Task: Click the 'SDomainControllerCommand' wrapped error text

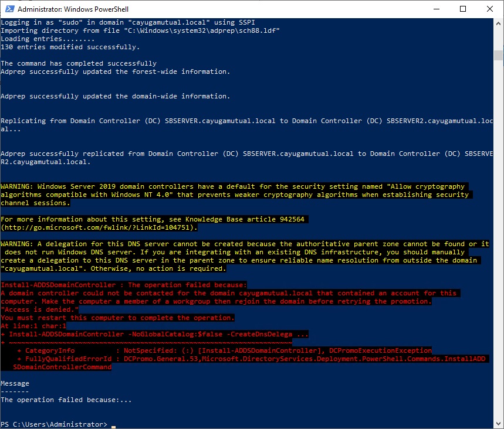Action: click(62, 367)
